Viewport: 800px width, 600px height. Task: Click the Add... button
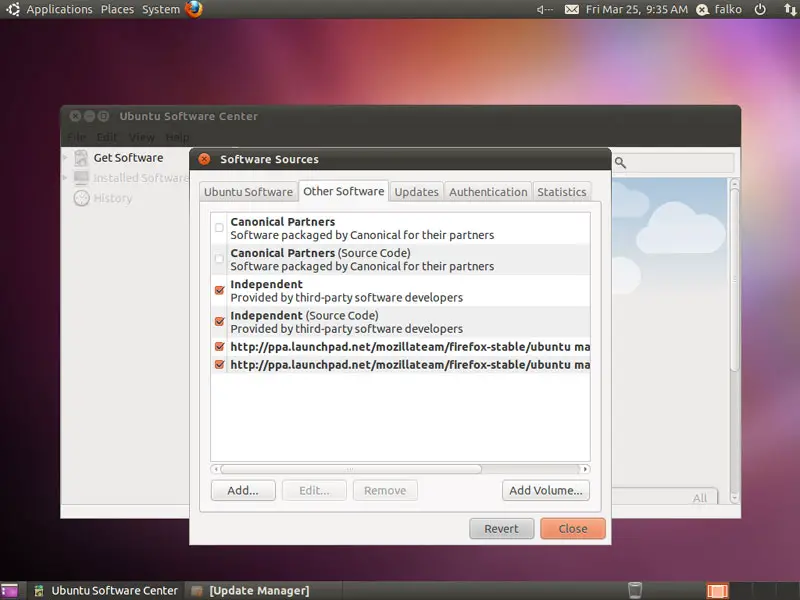(243, 490)
